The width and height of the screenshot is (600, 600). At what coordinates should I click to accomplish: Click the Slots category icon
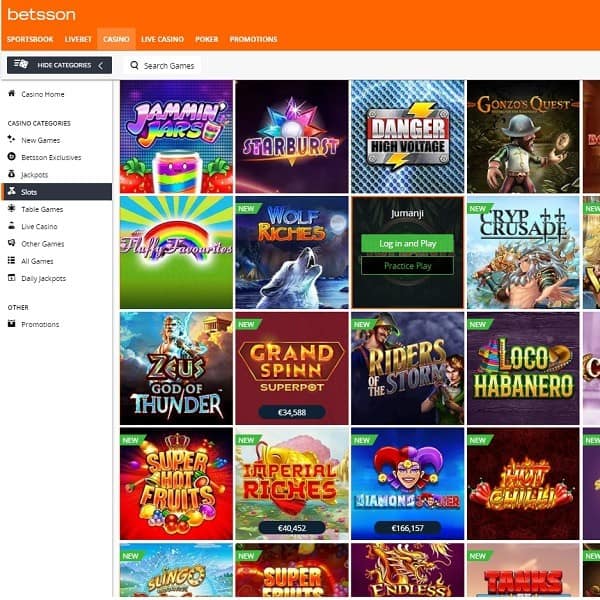tap(11, 191)
